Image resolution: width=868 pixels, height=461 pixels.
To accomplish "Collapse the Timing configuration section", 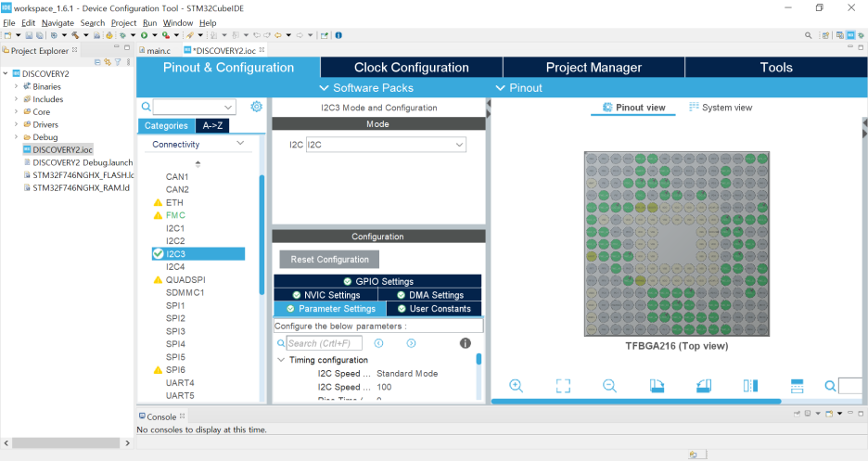I will tap(281, 360).
